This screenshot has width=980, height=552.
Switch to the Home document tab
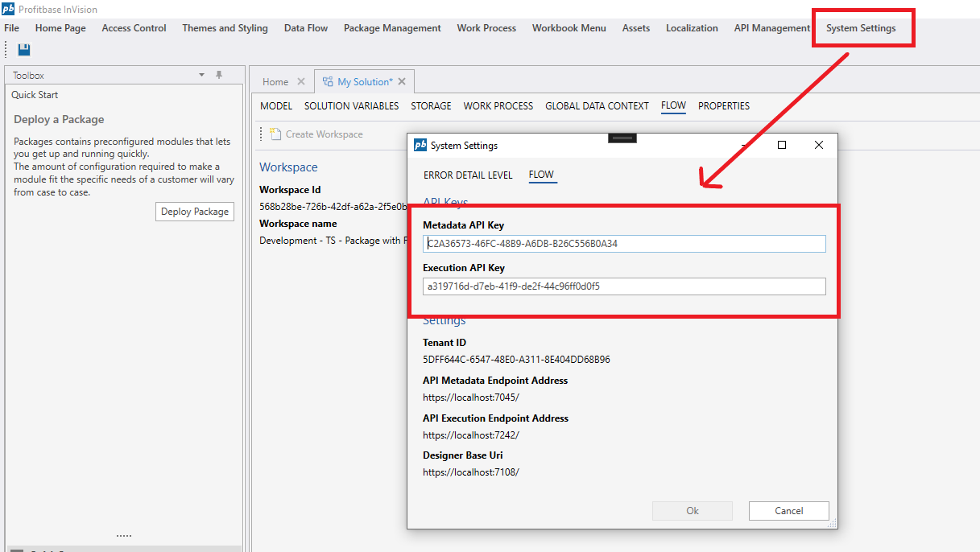(275, 81)
